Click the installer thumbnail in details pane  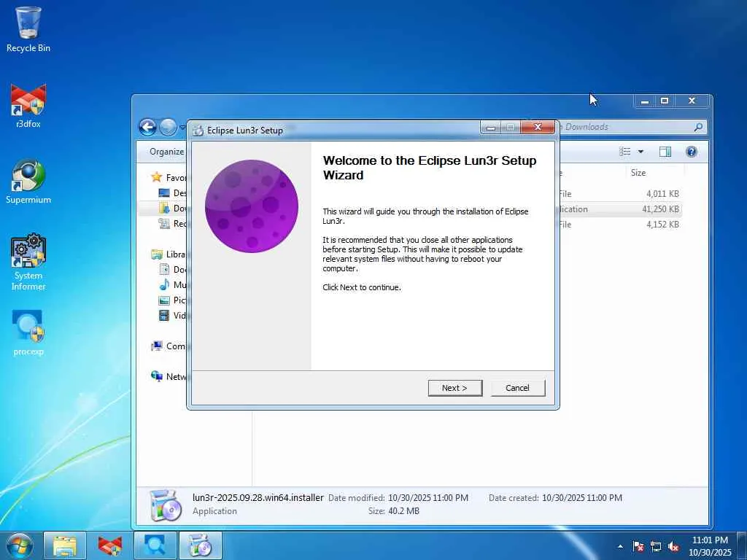(x=164, y=505)
